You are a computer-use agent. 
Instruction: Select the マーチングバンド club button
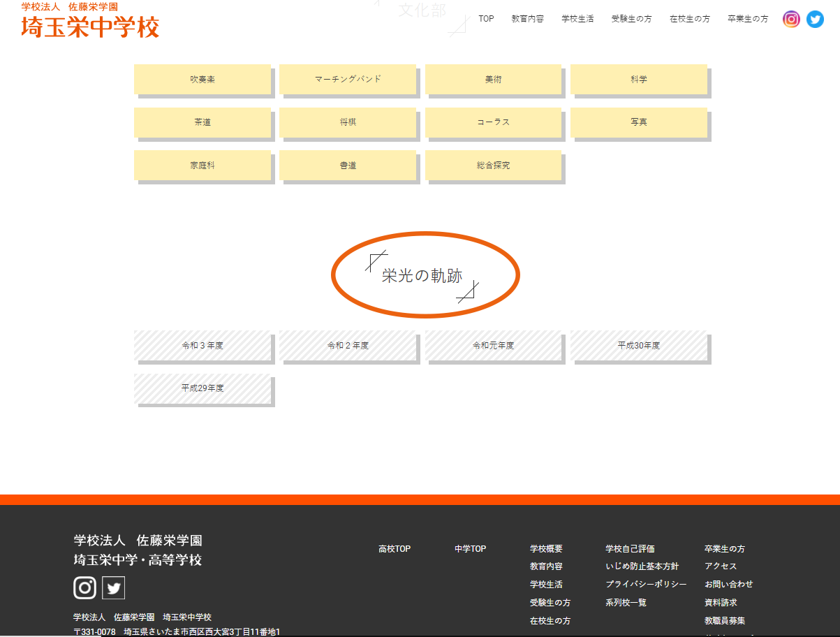click(x=348, y=79)
